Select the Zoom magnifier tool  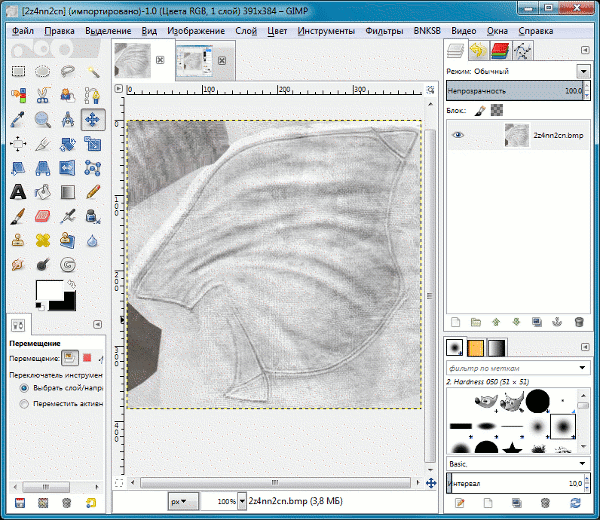42,120
